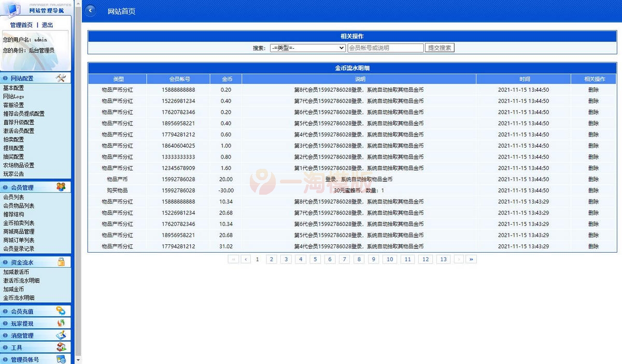
Task: Expand the 工具 section
Action: click(x=36, y=347)
